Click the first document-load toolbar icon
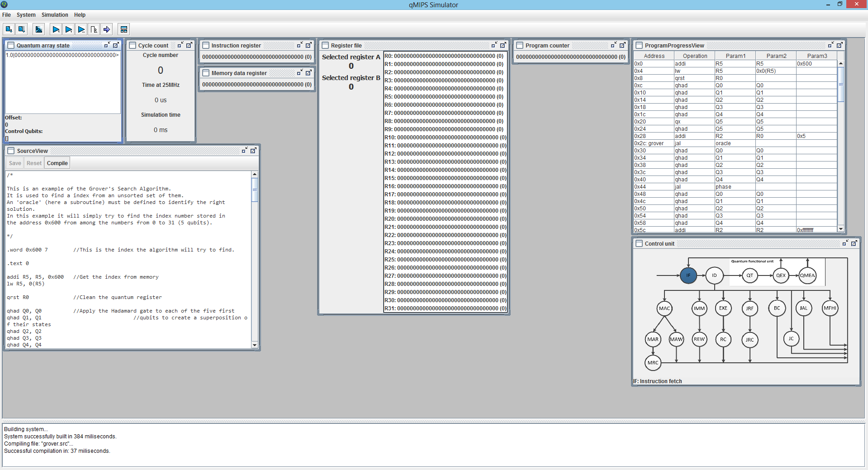Screen dimensions: 868x470 point(9,29)
